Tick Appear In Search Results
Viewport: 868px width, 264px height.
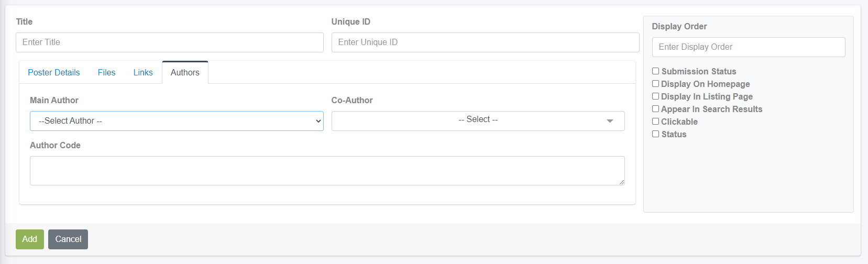[x=655, y=109]
